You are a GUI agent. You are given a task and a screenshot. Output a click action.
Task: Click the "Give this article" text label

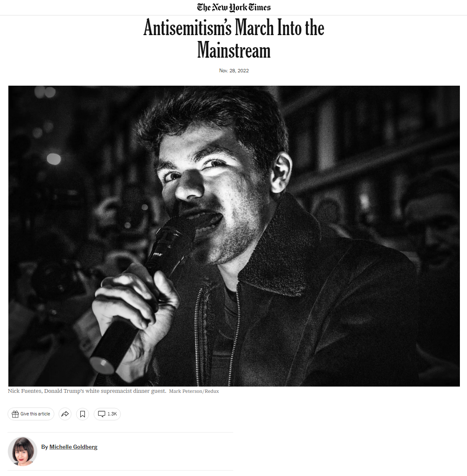35,414
